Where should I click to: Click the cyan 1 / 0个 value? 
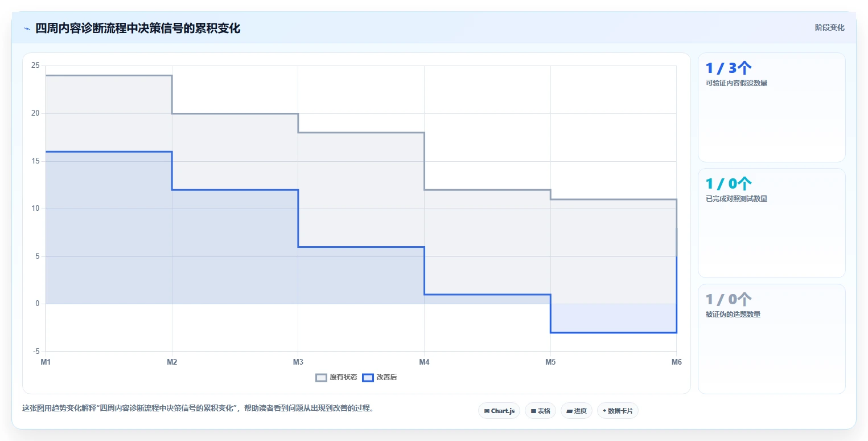click(x=729, y=184)
